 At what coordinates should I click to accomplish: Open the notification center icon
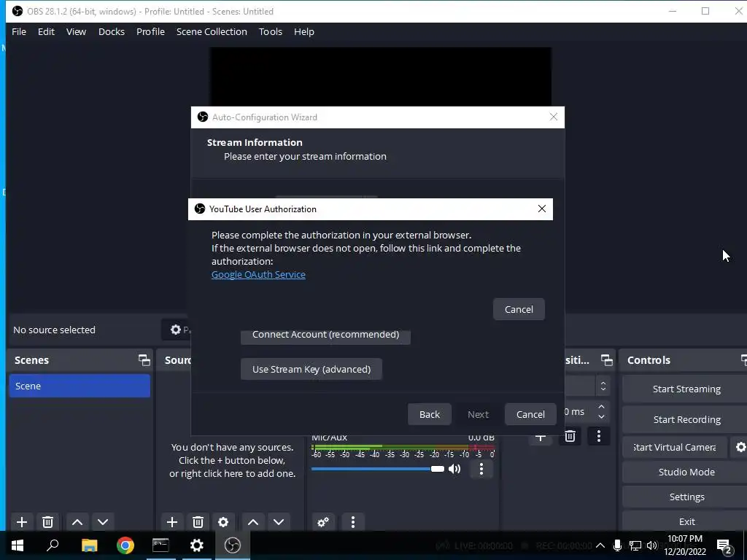click(x=724, y=546)
